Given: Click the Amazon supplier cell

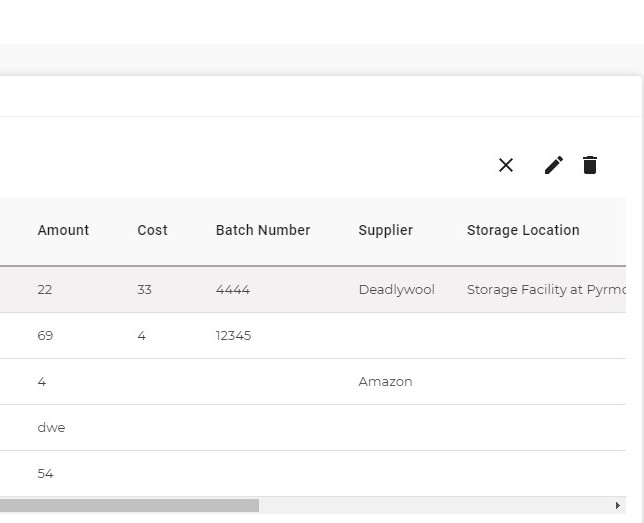Looking at the screenshot, I should (385, 382).
